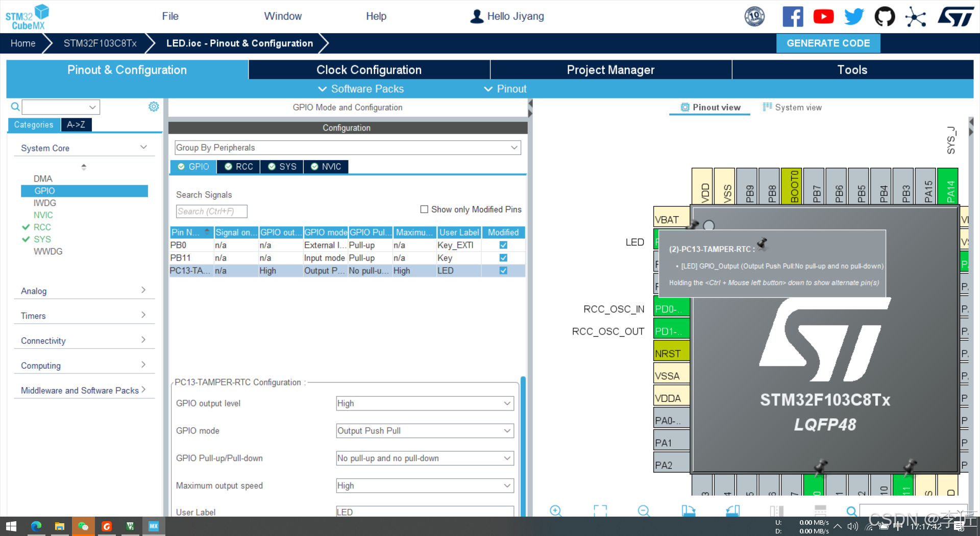Open the GitHub icon link
Image resolution: width=980 pixels, height=536 pixels.
(885, 16)
